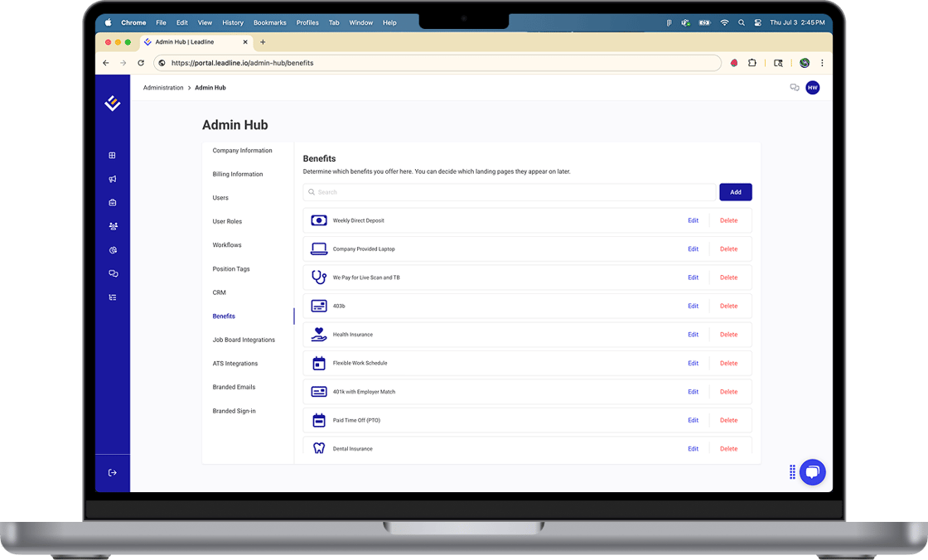The image size is (928, 560).
Task: Click the messages icon beside the HW avatar
Action: (795, 87)
